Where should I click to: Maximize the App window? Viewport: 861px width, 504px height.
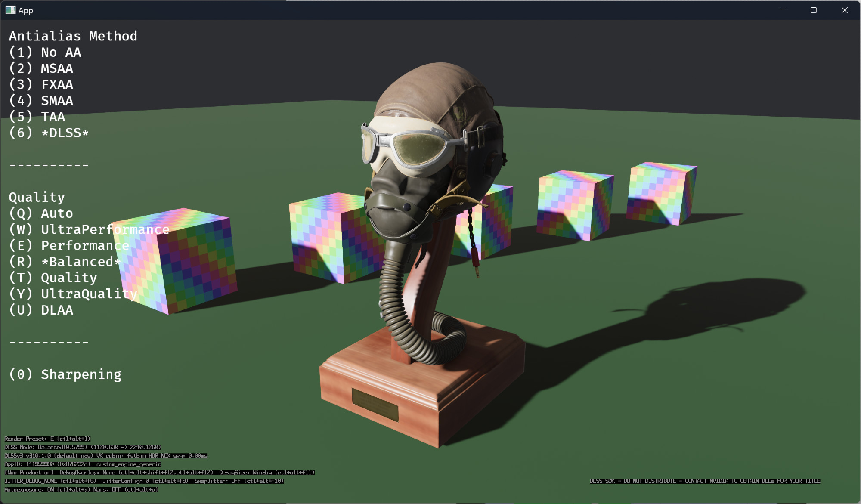pos(813,10)
